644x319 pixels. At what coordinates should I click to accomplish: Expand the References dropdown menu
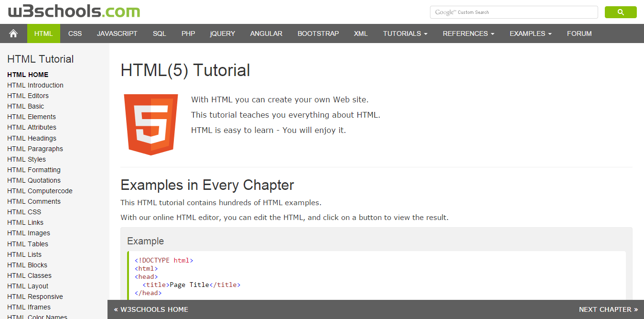click(x=469, y=33)
